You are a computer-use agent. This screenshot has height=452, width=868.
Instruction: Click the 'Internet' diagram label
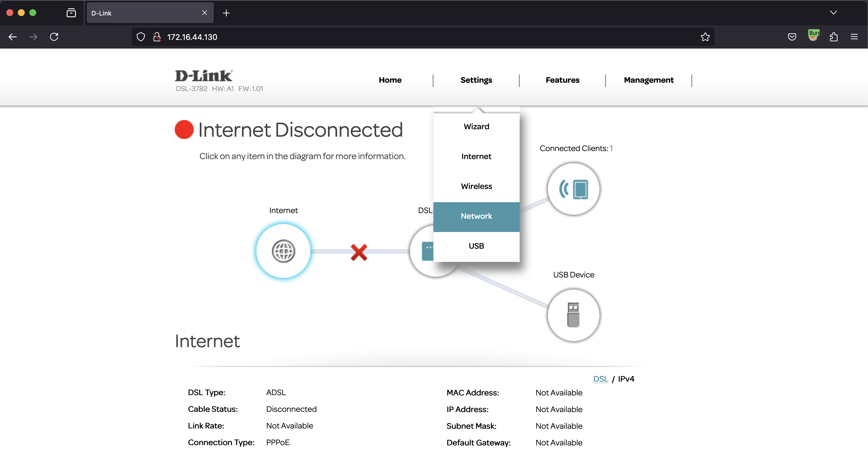point(283,211)
